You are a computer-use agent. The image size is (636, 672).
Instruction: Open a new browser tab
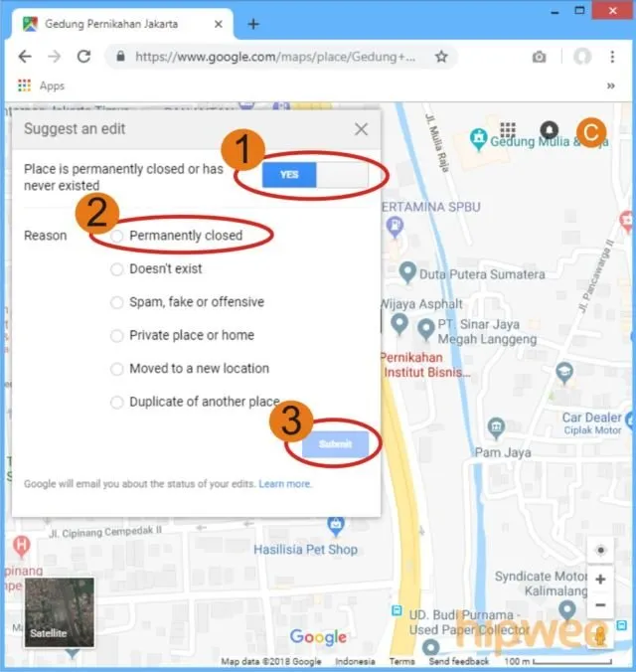[253, 24]
